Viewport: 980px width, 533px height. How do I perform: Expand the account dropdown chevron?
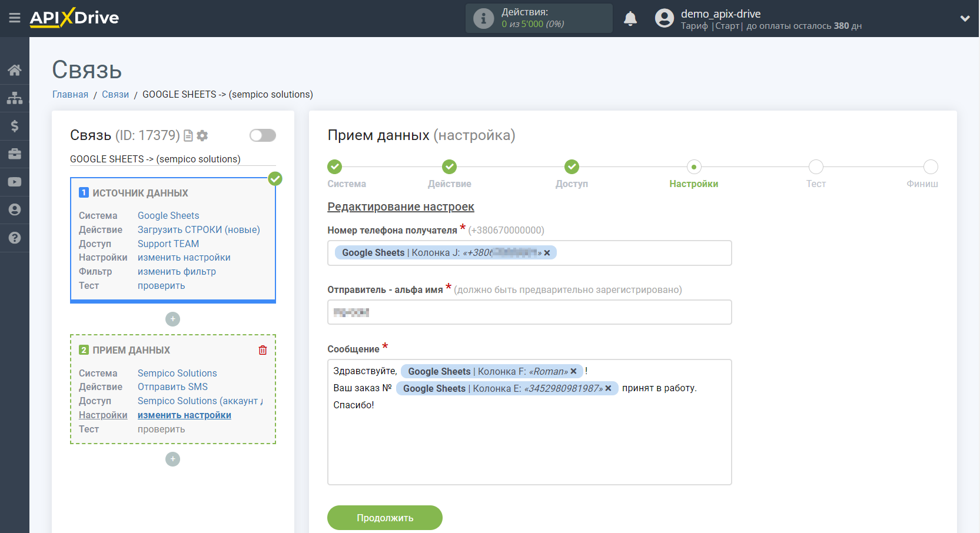965,18
